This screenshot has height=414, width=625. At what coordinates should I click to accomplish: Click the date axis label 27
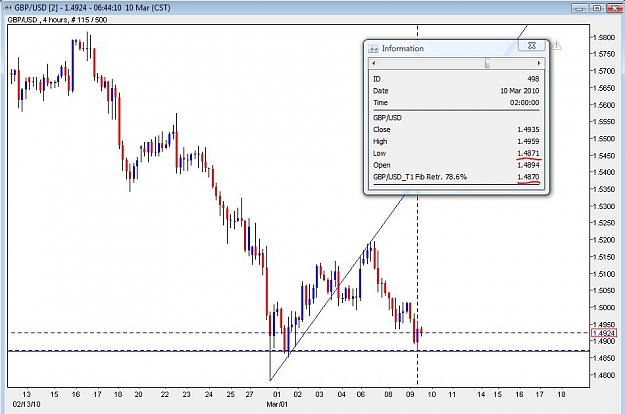coord(249,394)
